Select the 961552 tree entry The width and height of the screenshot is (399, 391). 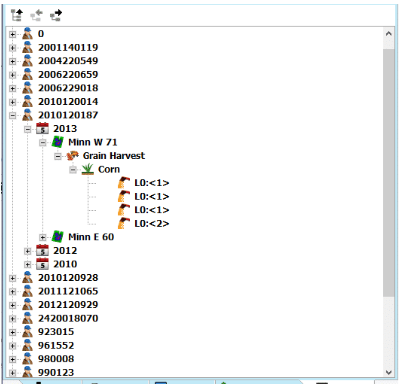[56, 345]
